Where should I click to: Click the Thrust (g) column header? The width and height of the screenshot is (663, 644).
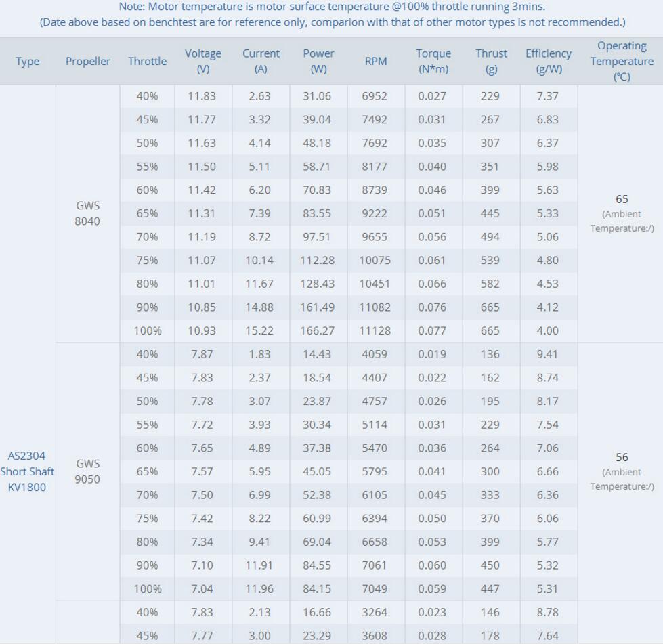coord(491,61)
